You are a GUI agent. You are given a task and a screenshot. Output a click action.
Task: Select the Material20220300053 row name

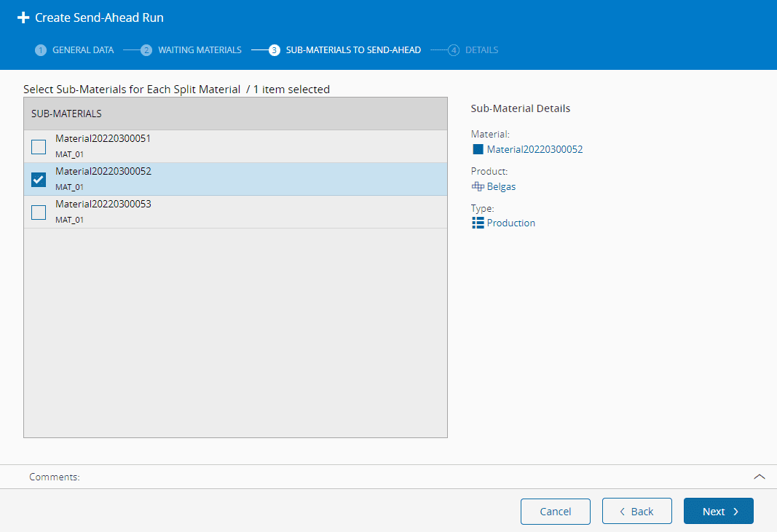pos(103,204)
